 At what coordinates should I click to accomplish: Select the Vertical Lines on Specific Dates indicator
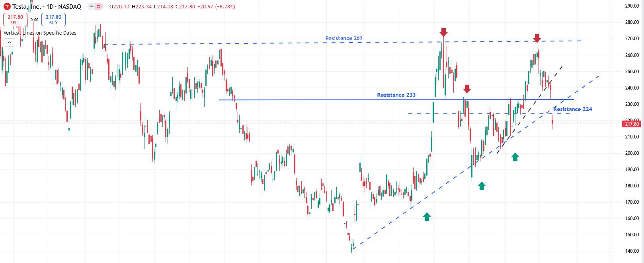(40, 33)
